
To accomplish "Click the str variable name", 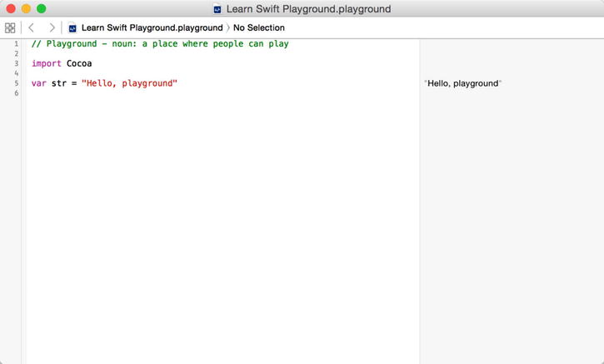I will point(59,83).
